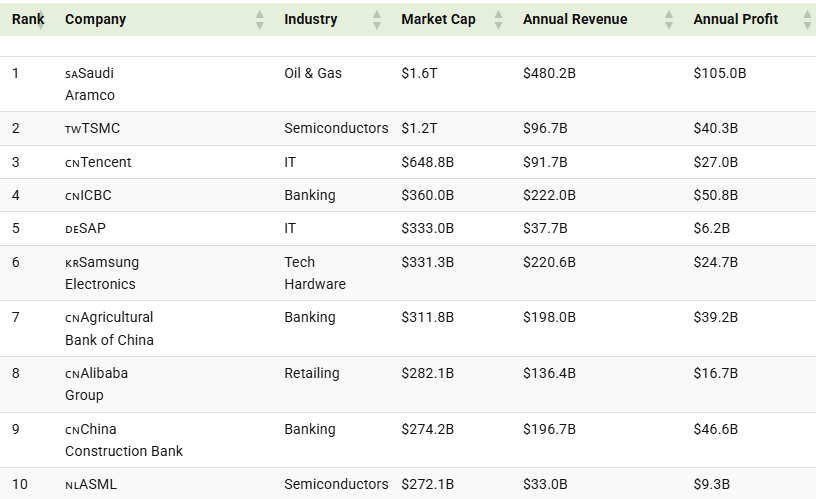Open Agricultural Bank of China entry
816x499 pixels.
click(109, 328)
